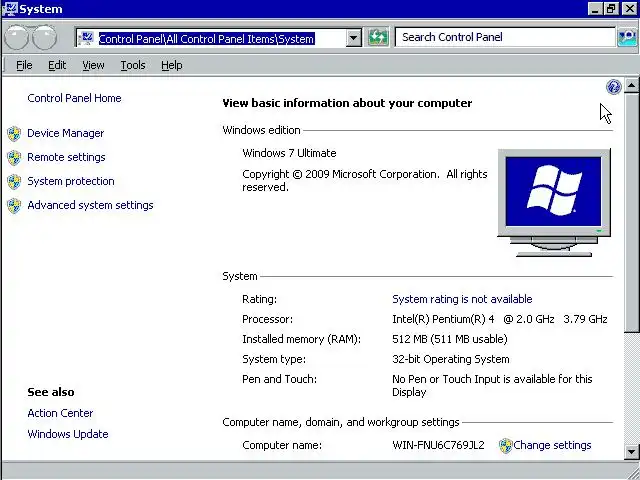640x480 pixels.
Task: Click the back navigation button
Action: [17, 38]
